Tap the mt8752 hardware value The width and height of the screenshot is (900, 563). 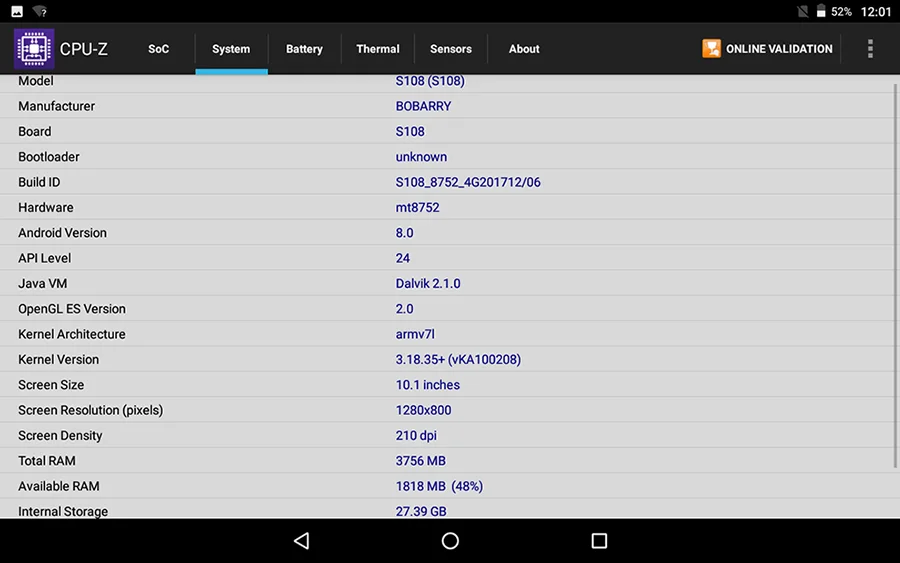(x=417, y=207)
